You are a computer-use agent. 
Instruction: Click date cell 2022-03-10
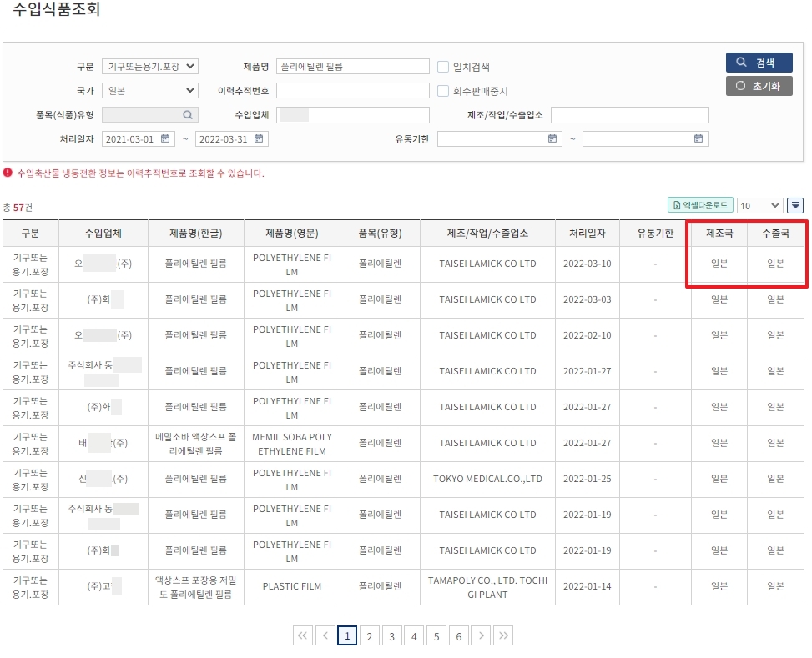click(x=588, y=264)
